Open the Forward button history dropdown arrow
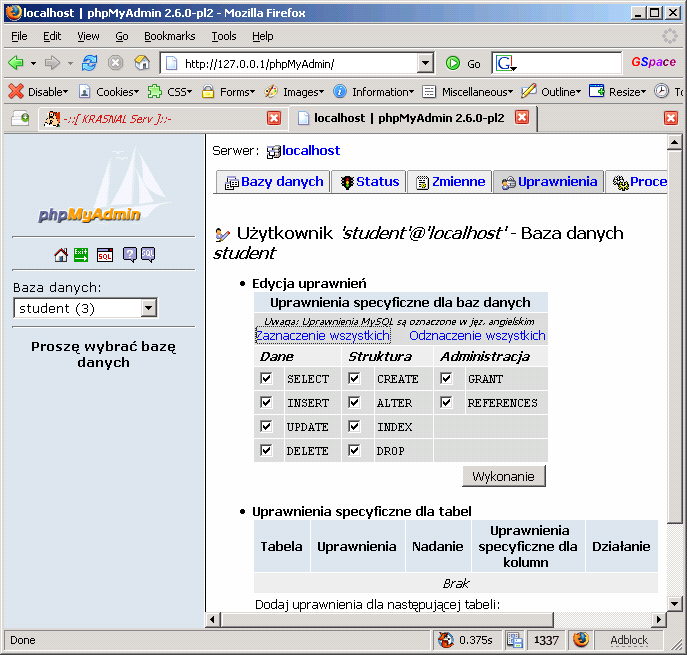The image size is (687, 655). [70, 64]
